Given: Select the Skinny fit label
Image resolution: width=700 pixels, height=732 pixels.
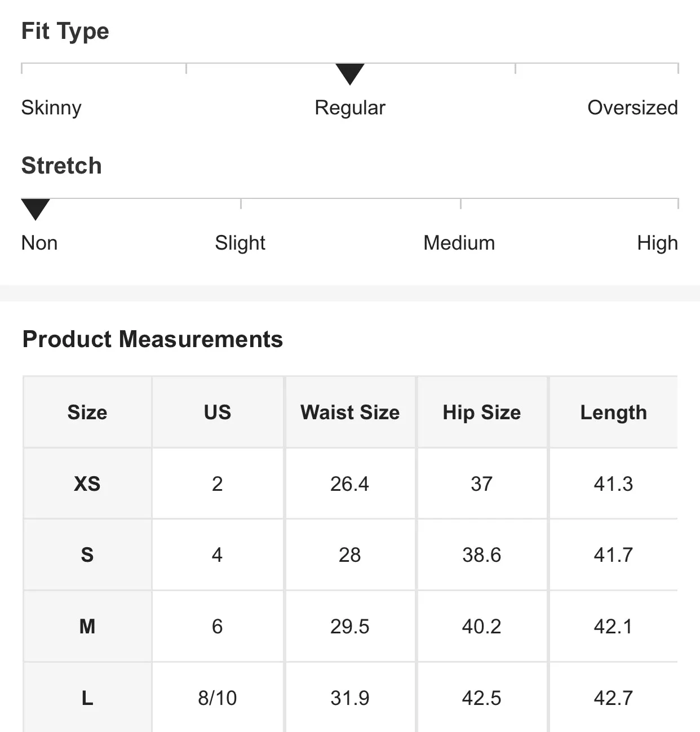Looking at the screenshot, I should (51, 108).
